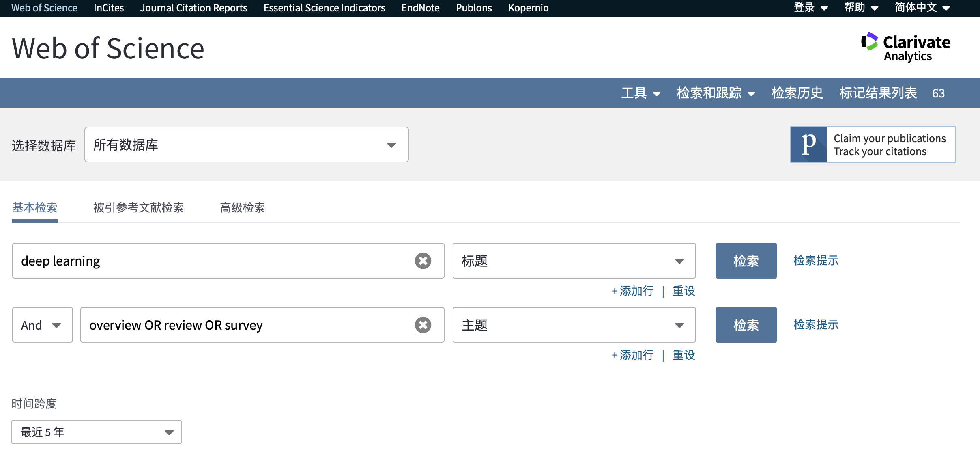Click the Clarivate Analytics logo
Screen dimensions: 980x458
click(905, 47)
